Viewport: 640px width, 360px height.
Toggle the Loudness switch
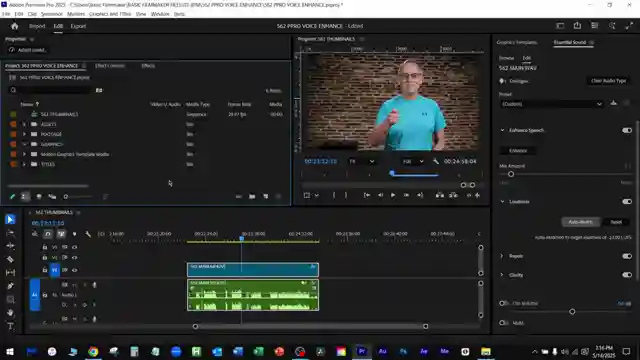pyautogui.click(x=627, y=202)
